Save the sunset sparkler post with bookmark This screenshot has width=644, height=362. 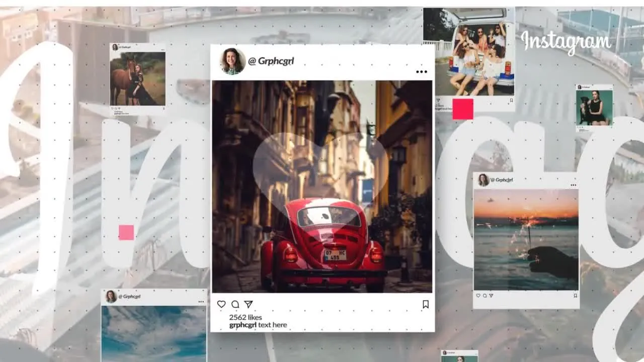(x=575, y=296)
